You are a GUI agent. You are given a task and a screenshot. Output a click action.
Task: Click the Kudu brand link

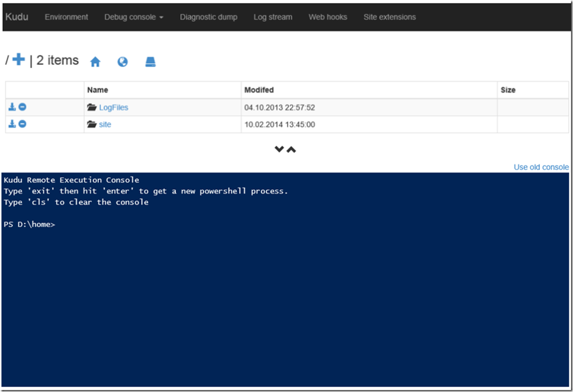(17, 17)
